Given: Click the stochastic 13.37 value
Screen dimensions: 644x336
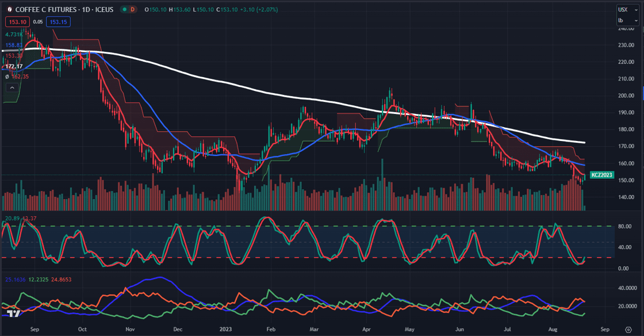Looking at the screenshot, I should (29, 219).
